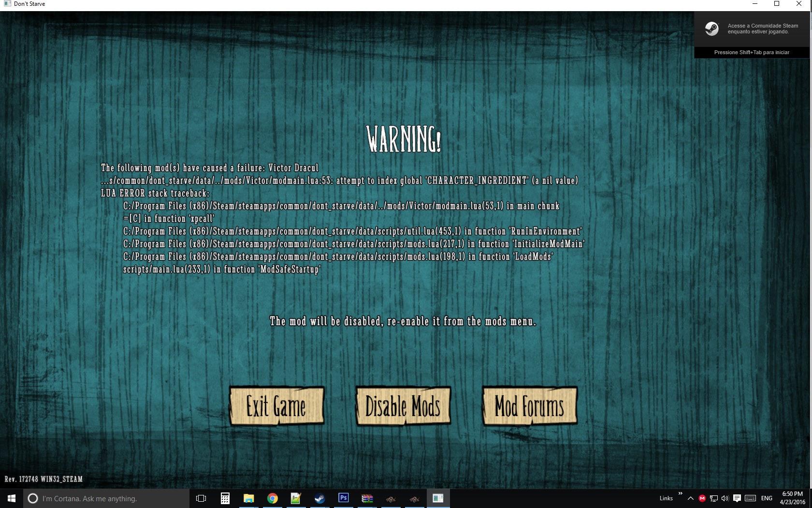This screenshot has height=508, width=812.
Task: Click the 'ModSafeStartup' traceback line
Action: click(222, 269)
